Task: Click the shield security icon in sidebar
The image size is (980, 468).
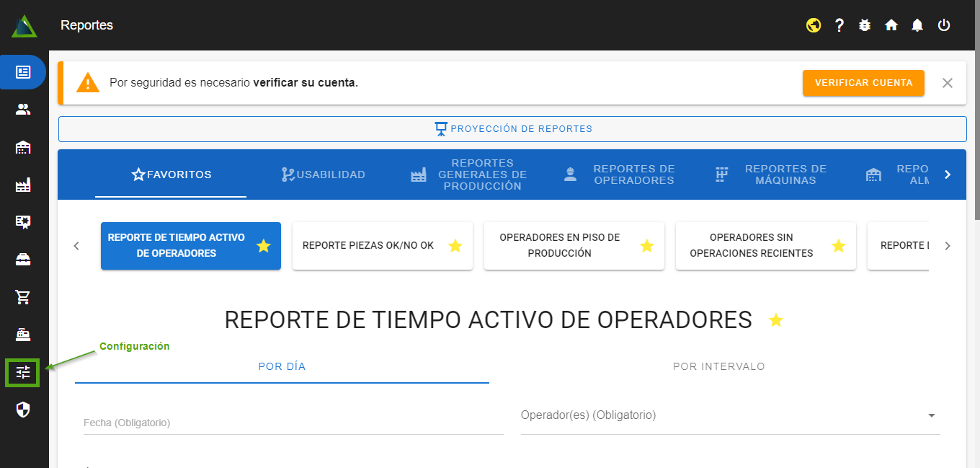Action: [23, 410]
